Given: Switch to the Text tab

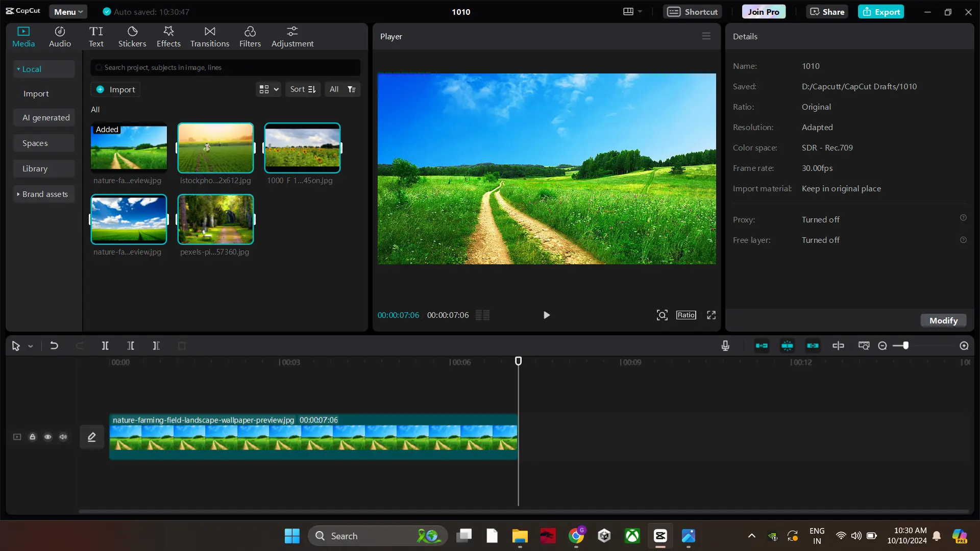Looking at the screenshot, I should [96, 37].
